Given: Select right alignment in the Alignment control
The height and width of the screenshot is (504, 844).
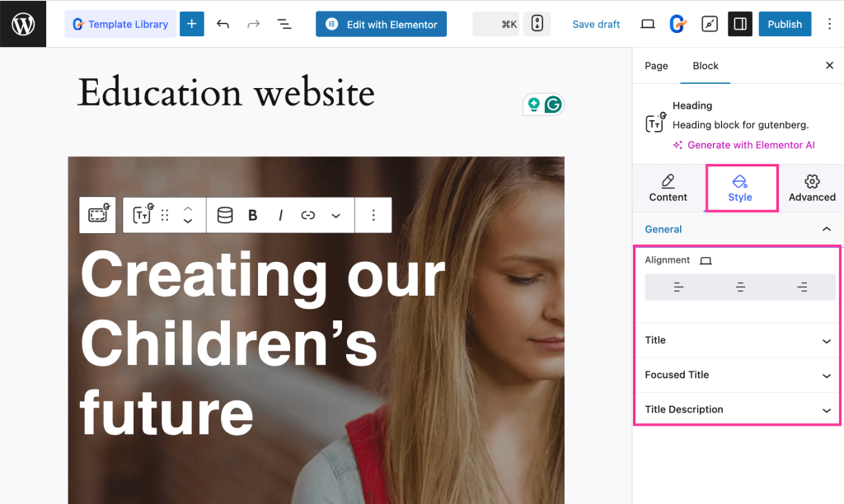Looking at the screenshot, I should [x=800, y=287].
